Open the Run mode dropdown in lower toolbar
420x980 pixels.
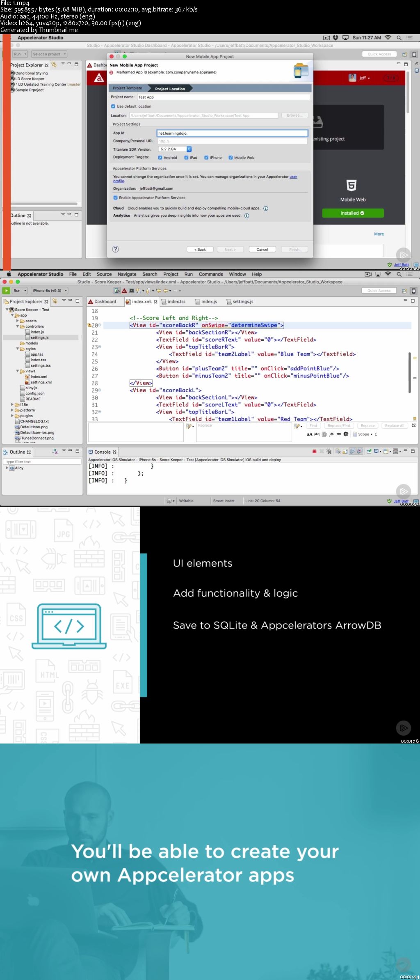tap(20, 291)
